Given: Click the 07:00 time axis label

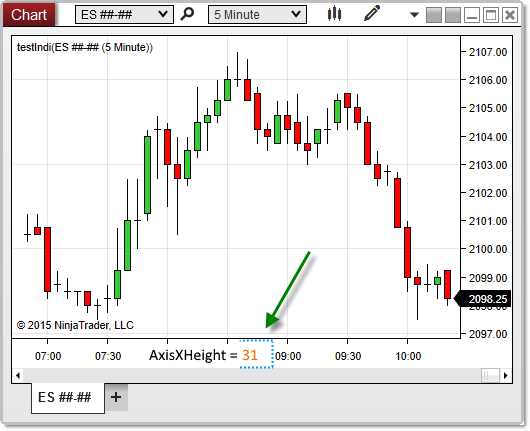Looking at the screenshot, I should [48, 356].
